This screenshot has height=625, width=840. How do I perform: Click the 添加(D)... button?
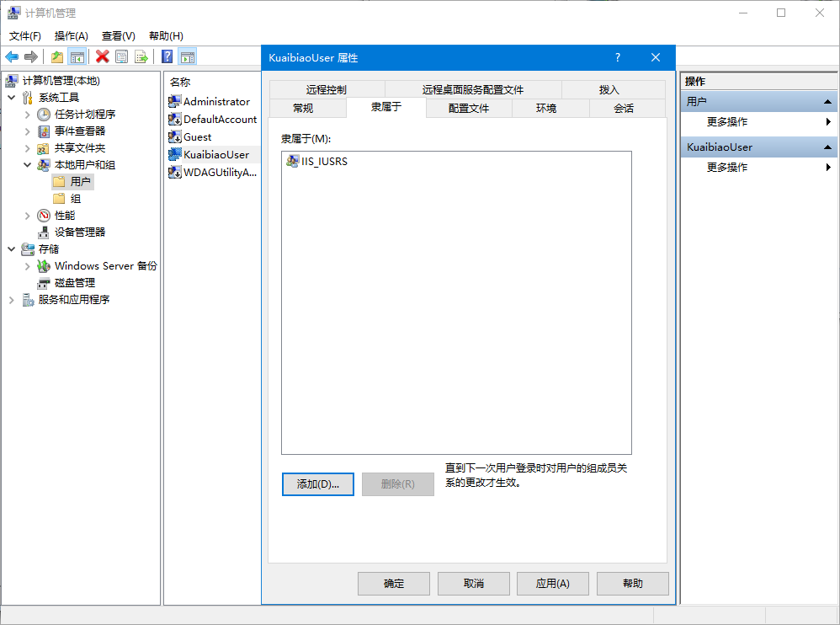click(x=317, y=484)
